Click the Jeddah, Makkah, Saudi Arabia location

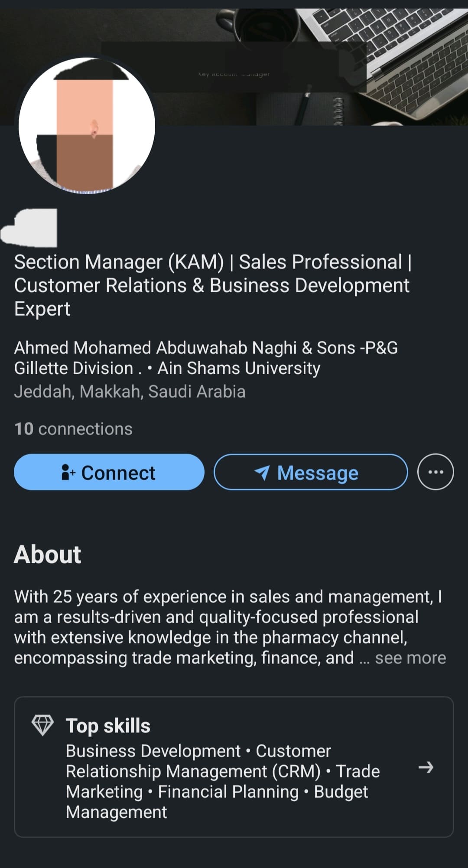(x=130, y=392)
